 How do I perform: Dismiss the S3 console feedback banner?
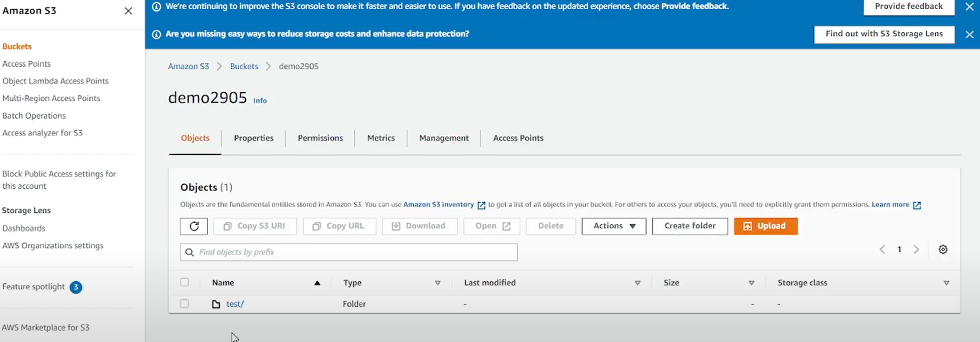[x=969, y=7]
